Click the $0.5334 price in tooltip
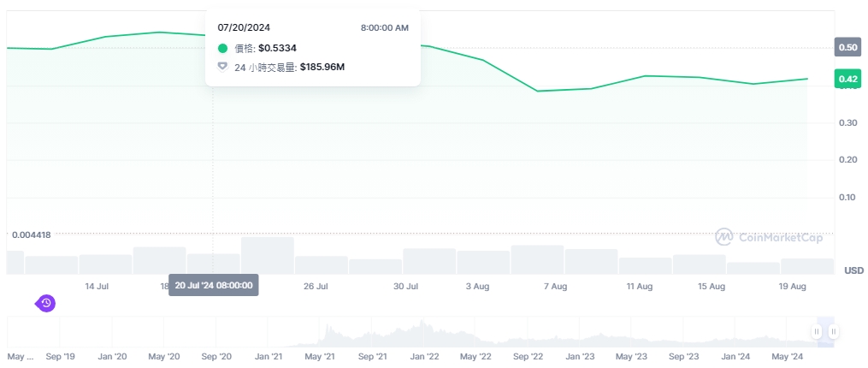This screenshot has width=868, height=368. pyautogui.click(x=278, y=49)
